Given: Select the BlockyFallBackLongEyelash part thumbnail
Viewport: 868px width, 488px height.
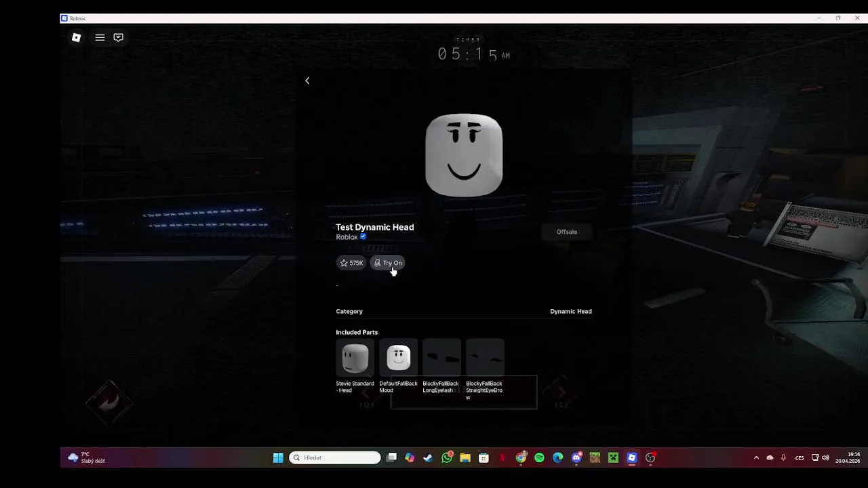Looking at the screenshot, I should [441, 358].
